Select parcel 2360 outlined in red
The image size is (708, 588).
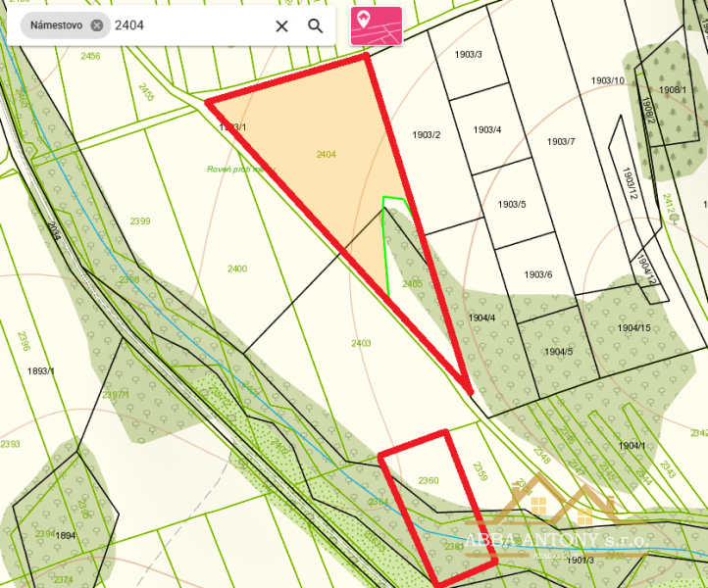click(429, 480)
